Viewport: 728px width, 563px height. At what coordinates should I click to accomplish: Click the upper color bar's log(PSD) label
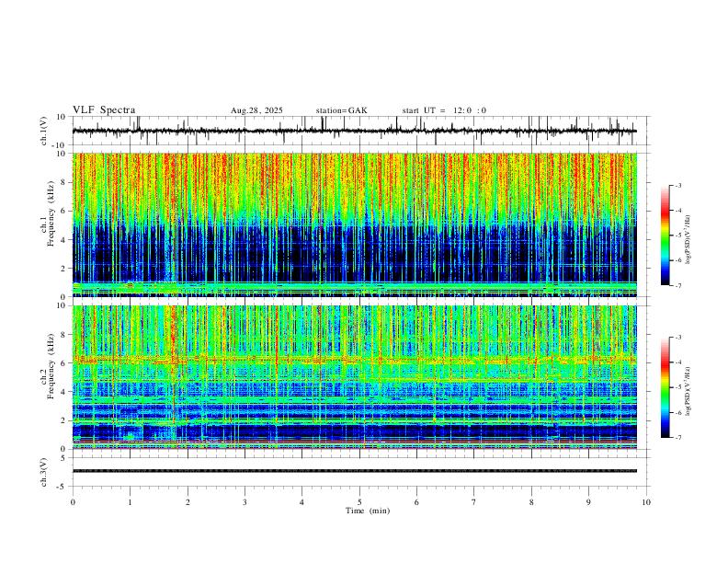tap(688, 239)
